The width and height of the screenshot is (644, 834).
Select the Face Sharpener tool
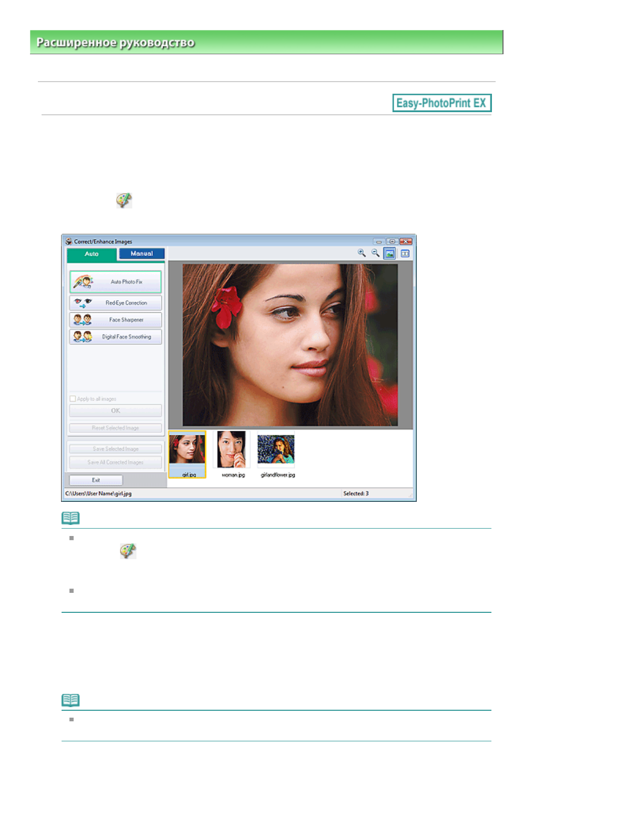(x=115, y=320)
